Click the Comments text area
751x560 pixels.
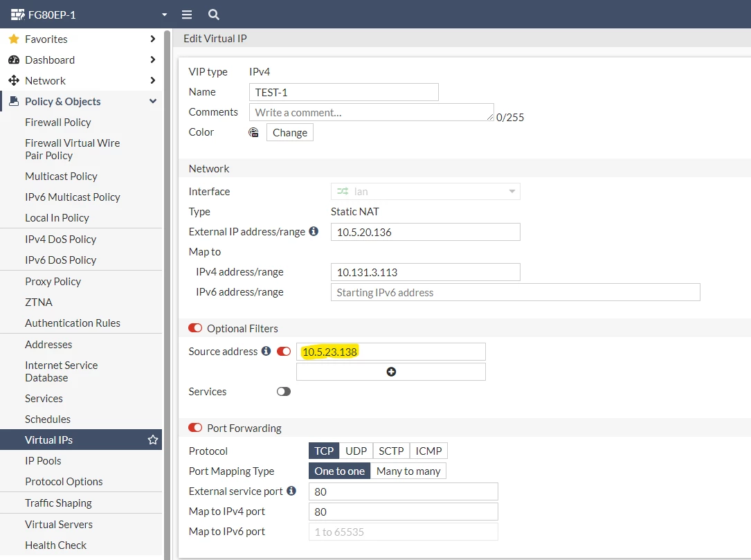pyautogui.click(x=371, y=112)
